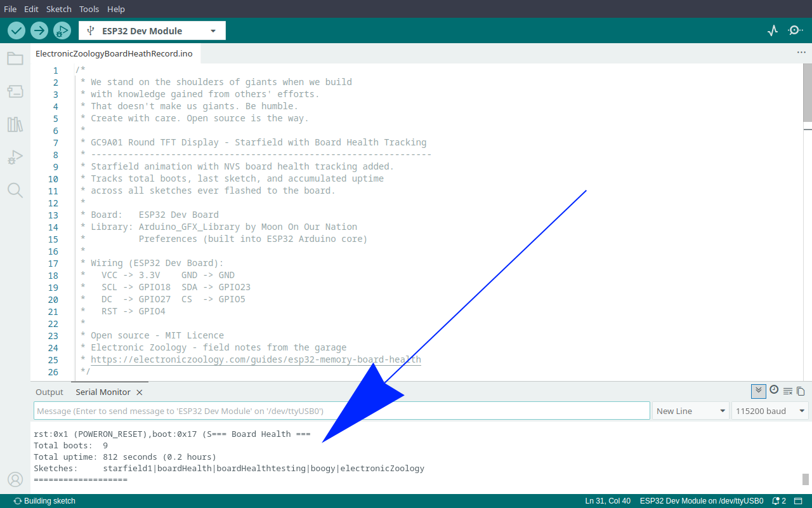The image size is (812, 508).
Task: Open Serial Monitor from top-right toolbar icon
Action: point(796,30)
